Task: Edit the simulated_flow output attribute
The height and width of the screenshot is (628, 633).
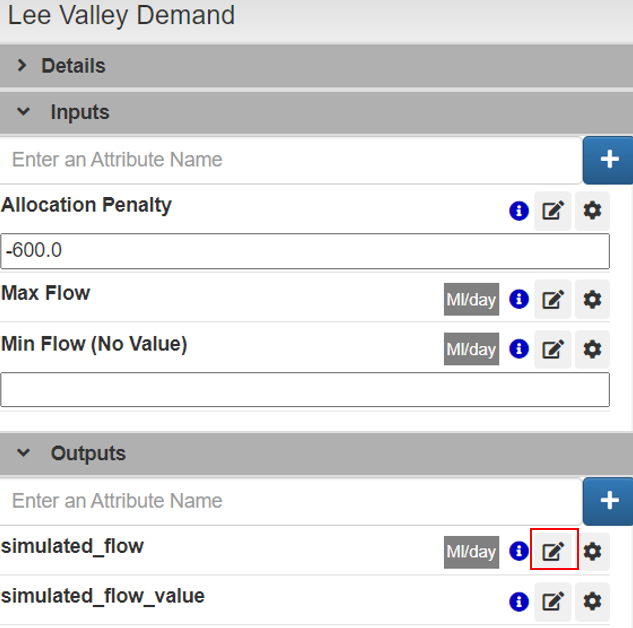Action: pos(553,551)
